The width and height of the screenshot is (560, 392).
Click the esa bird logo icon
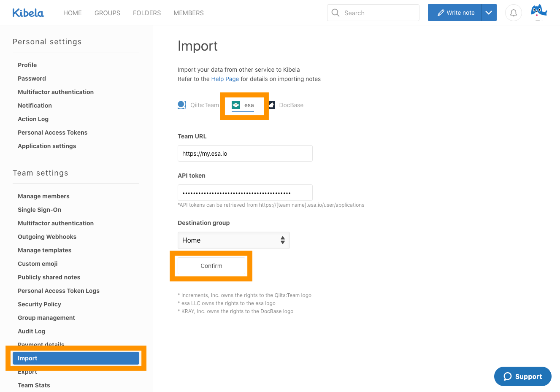236,105
